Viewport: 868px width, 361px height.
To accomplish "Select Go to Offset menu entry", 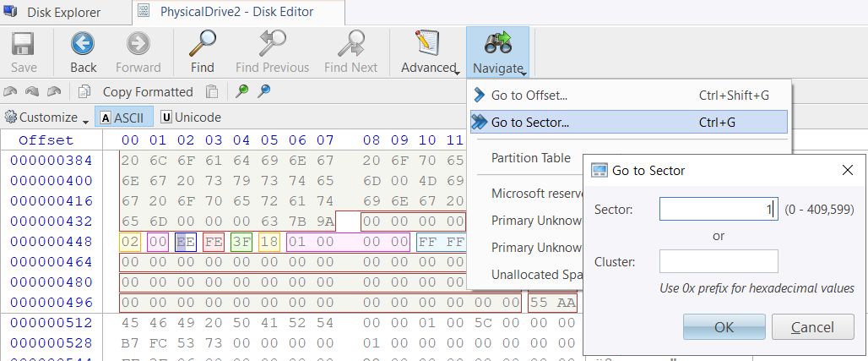I will (x=529, y=96).
